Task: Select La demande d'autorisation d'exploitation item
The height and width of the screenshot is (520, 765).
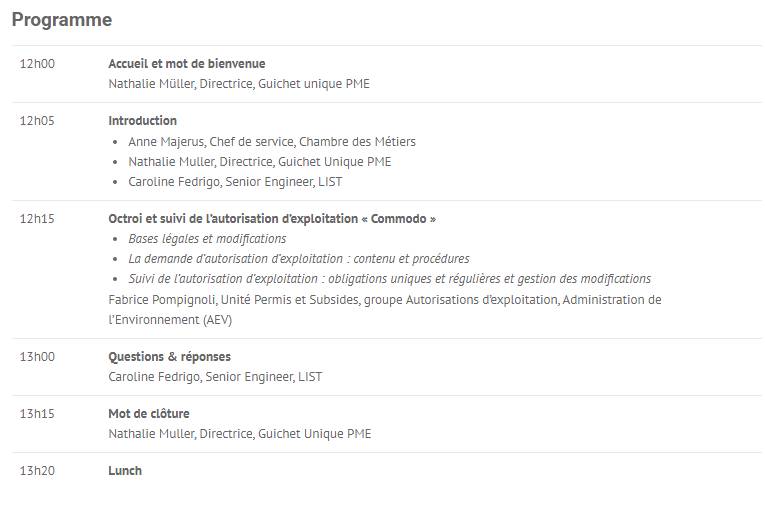Action: (299, 259)
